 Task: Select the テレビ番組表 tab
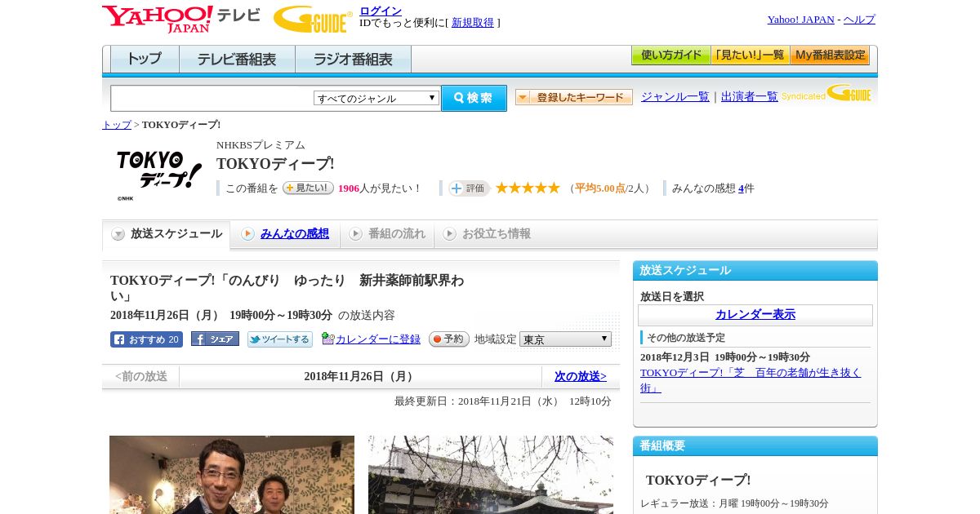(238, 60)
